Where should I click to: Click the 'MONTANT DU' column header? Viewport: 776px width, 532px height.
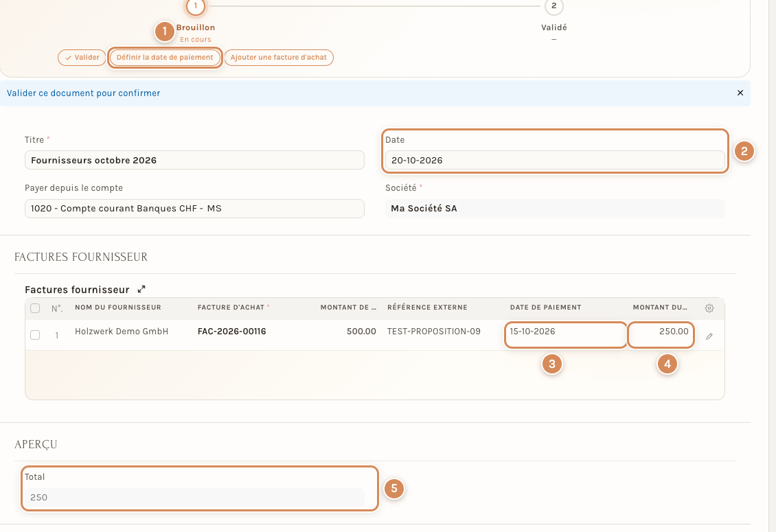660,308
